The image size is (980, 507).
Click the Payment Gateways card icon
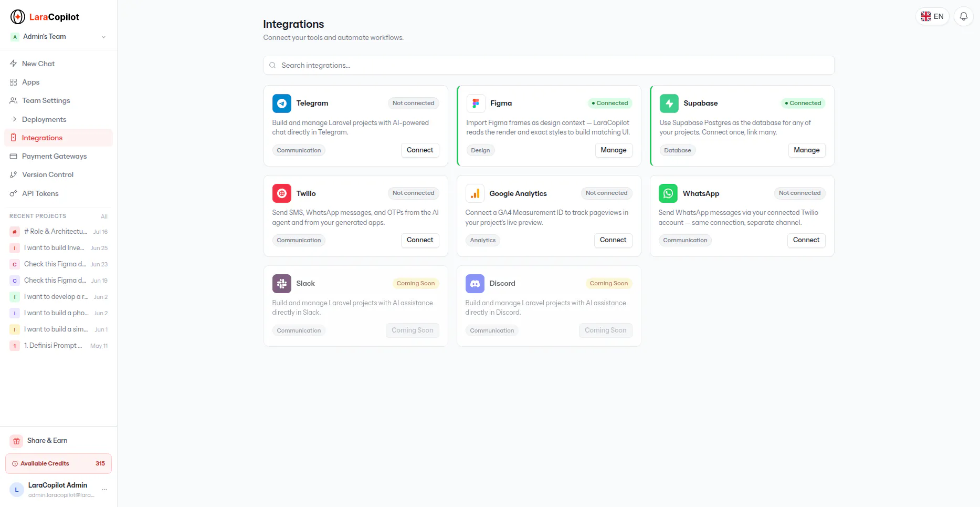[14, 156]
